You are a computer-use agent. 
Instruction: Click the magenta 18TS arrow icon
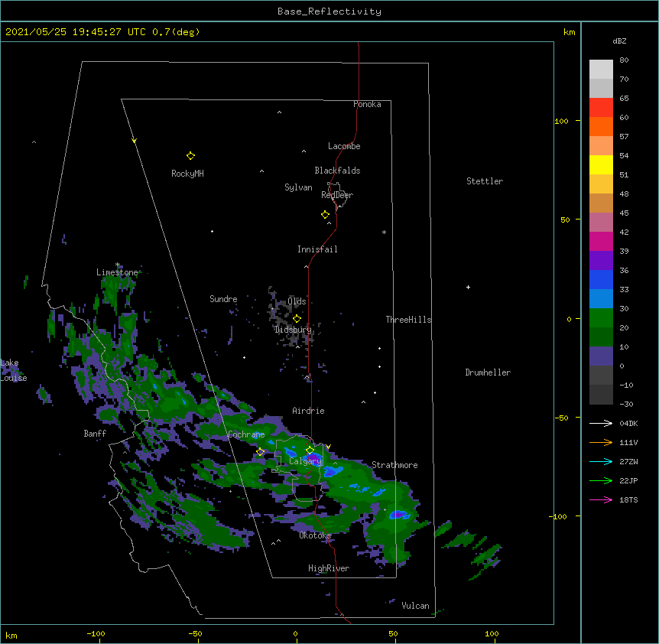coord(601,499)
